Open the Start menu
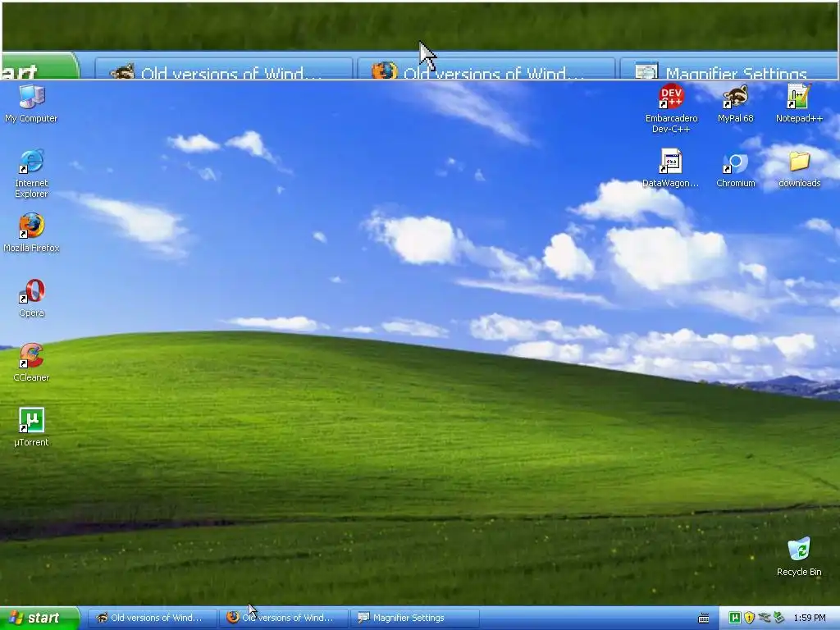The height and width of the screenshot is (630, 840). click(39, 618)
